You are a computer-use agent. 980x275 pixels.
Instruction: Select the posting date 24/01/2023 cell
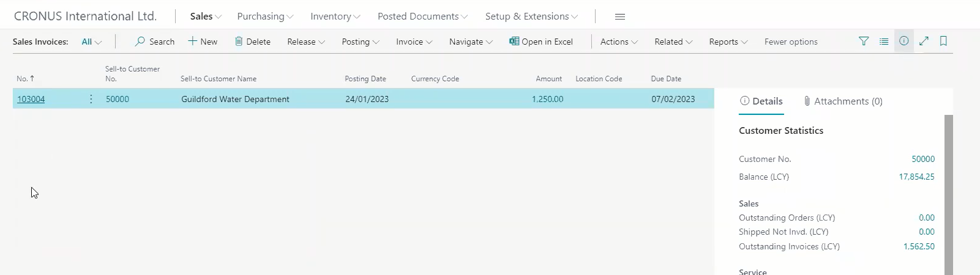[367, 99]
